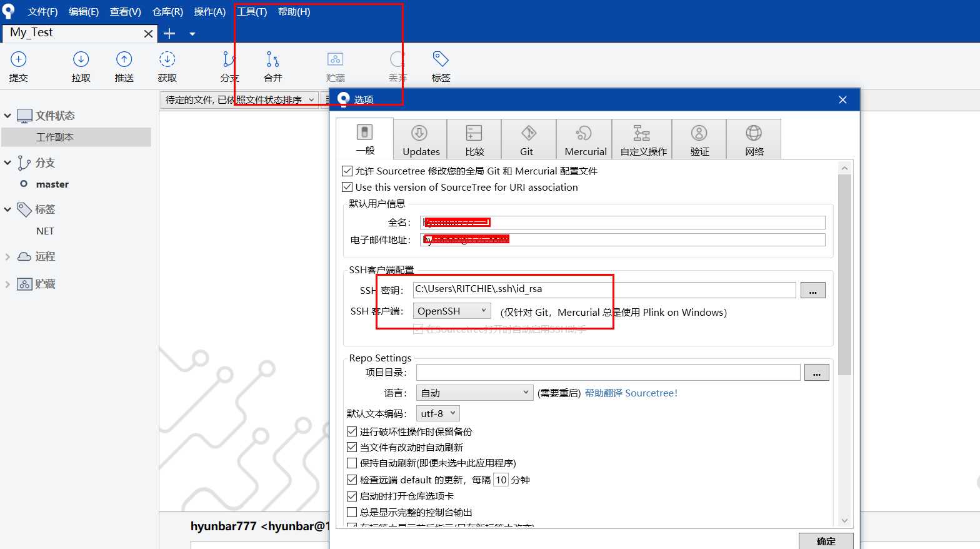
Task: Click the update interval minutes field
Action: tap(501, 480)
